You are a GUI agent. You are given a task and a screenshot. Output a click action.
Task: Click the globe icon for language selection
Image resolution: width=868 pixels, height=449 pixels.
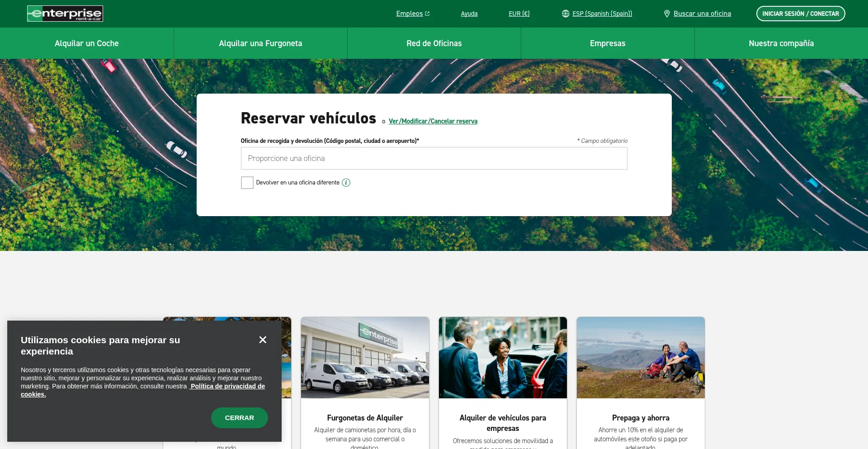pyautogui.click(x=566, y=14)
